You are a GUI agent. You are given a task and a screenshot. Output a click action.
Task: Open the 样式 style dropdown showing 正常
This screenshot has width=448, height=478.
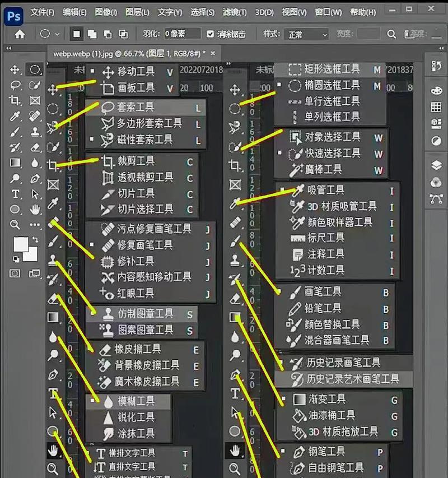306,34
